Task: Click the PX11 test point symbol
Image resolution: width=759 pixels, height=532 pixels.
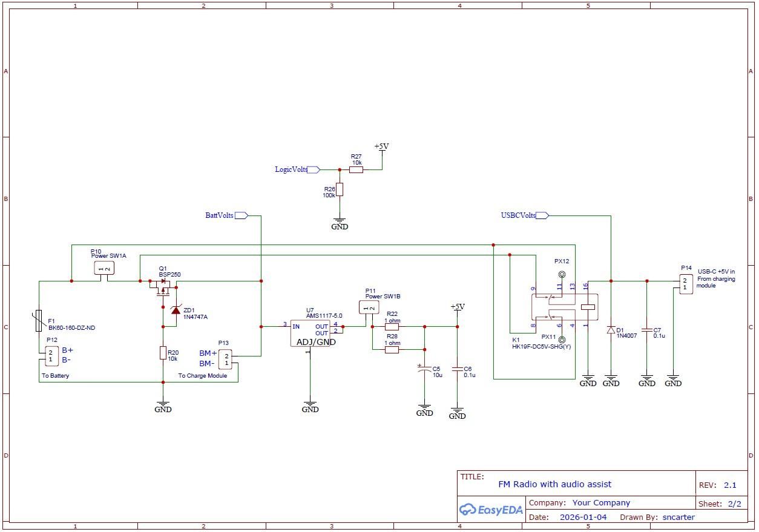Action: [x=562, y=340]
